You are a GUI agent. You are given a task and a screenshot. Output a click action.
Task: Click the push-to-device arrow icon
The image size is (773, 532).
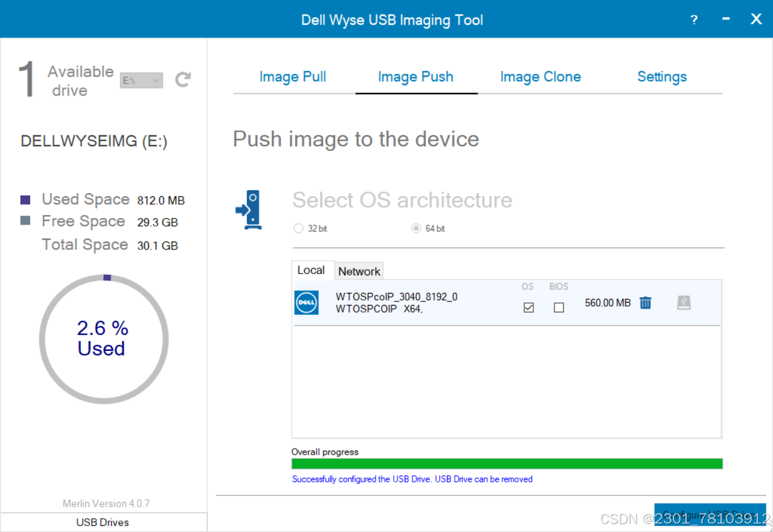[x=248, y=210]
